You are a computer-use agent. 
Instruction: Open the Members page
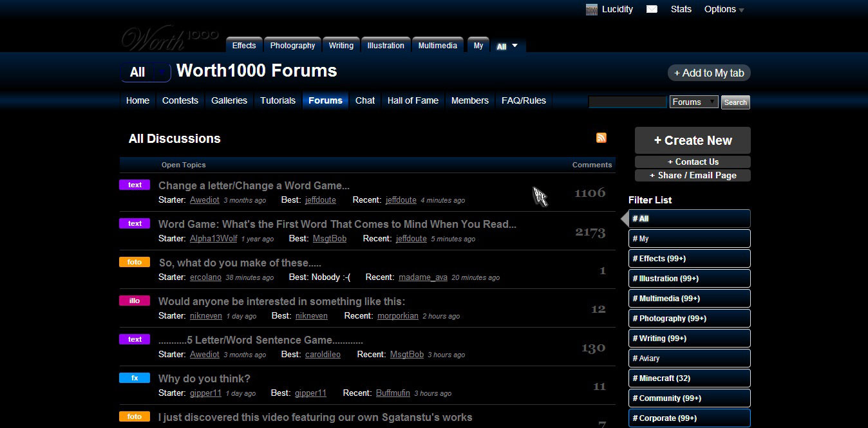pyautogui.click(x=470, y=100)
